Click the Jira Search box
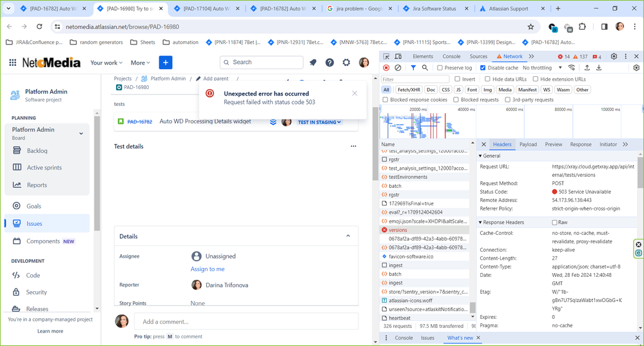Screen dimensions: 644x346 click(262, 62)
